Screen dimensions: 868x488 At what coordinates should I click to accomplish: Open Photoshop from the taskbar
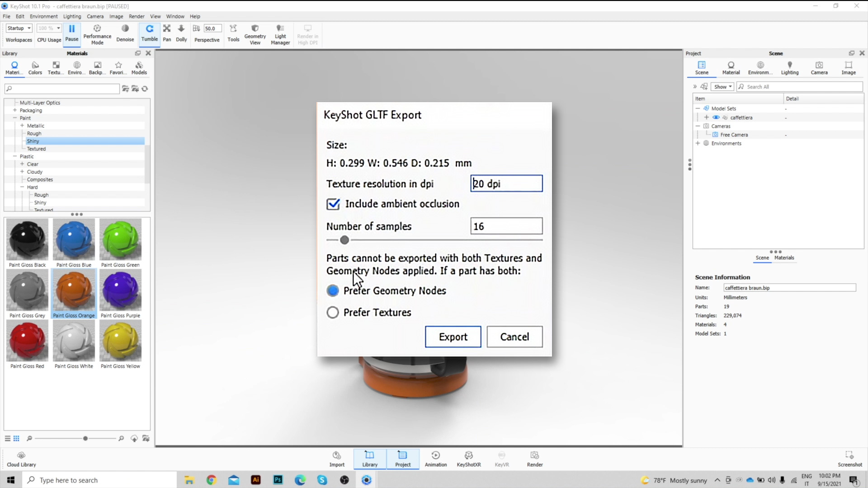click(x=278, y=480)
